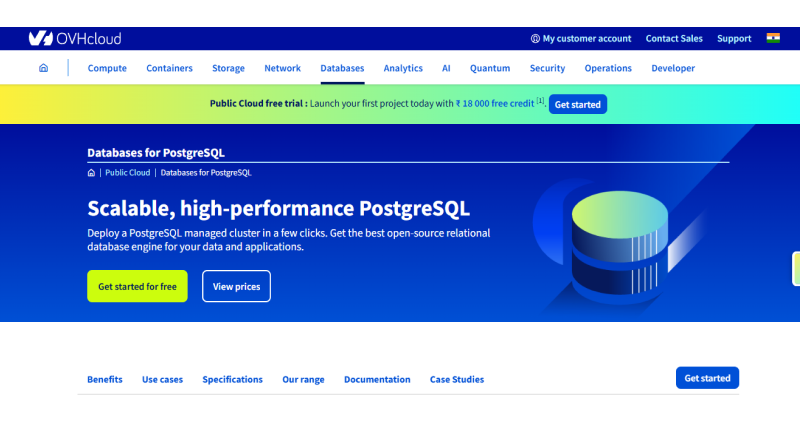This screenshot has height=445, width=800.
Task: Open the Analytics menu
Action: click(x=403, y=68)
